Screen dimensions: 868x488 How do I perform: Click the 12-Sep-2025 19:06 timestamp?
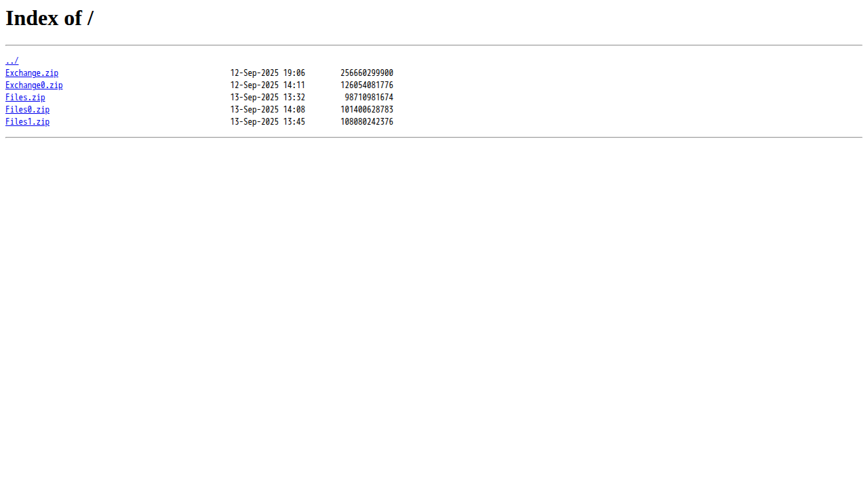point(268,73)
